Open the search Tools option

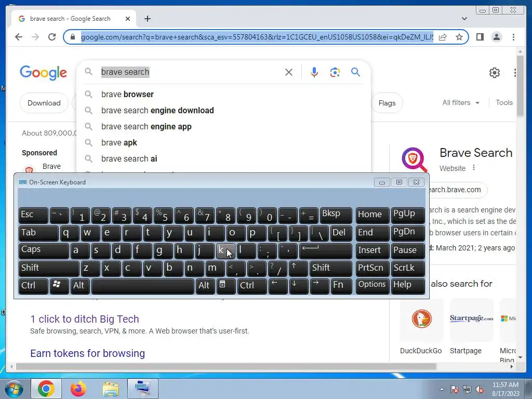pos(504,102)
